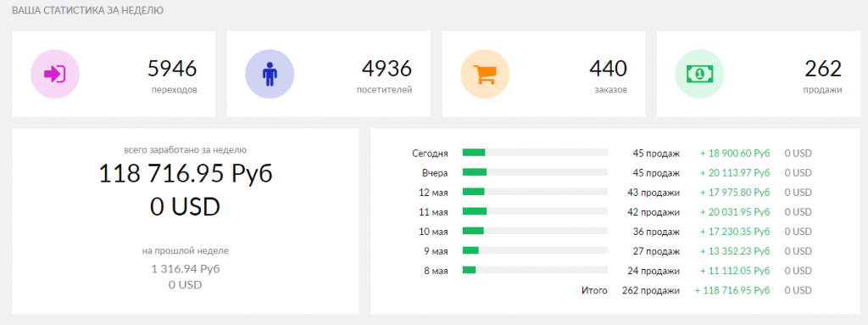Click the 27 продаж count
This screenshot has height=325, width=868.
pyautogui.click(x=656, y=251)
